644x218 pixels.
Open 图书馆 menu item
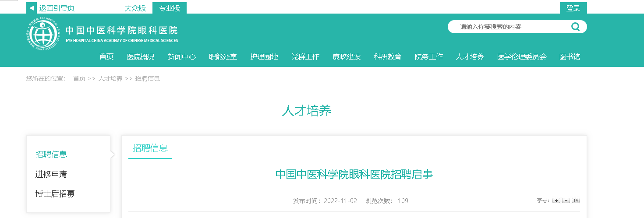(x=570, y=57)
